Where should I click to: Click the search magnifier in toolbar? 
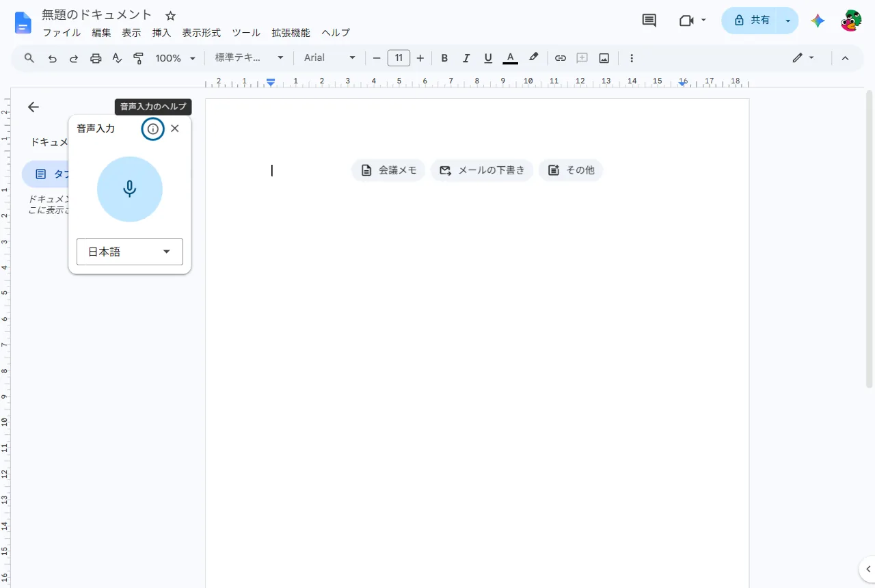(29, 58)
